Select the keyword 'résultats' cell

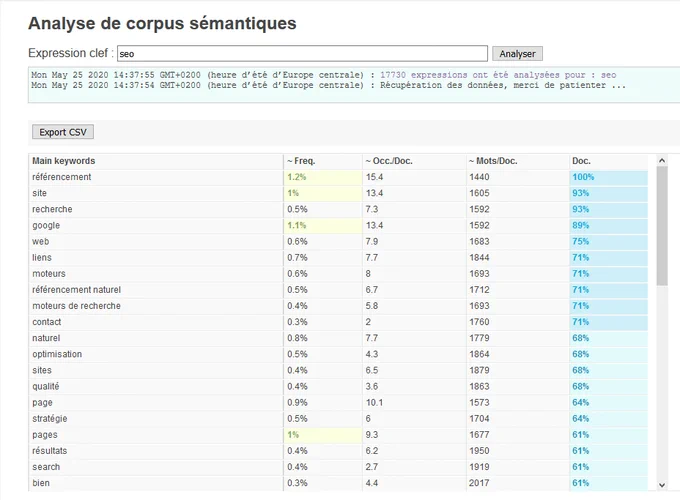pos(156,451)
